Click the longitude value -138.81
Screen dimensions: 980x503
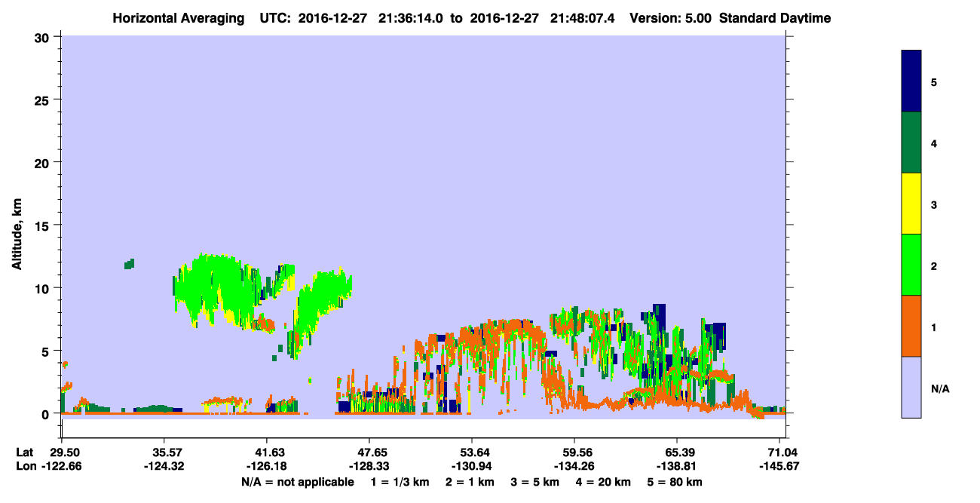678,467
